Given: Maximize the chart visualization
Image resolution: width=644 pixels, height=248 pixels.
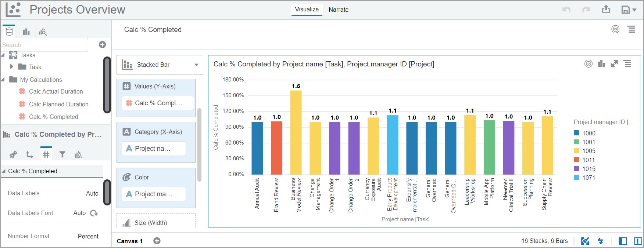Looking at the screenshot, I should click(614, 64).
